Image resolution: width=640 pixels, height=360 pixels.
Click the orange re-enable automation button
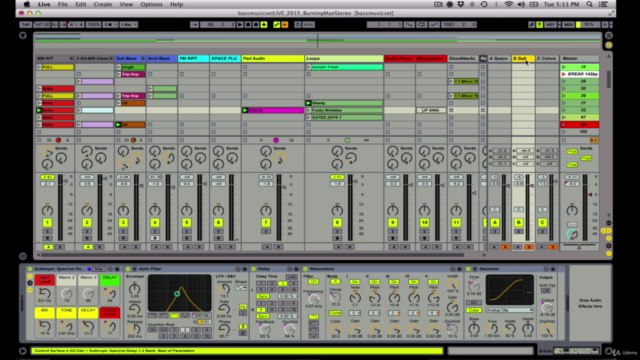click(x=284, y=24)
